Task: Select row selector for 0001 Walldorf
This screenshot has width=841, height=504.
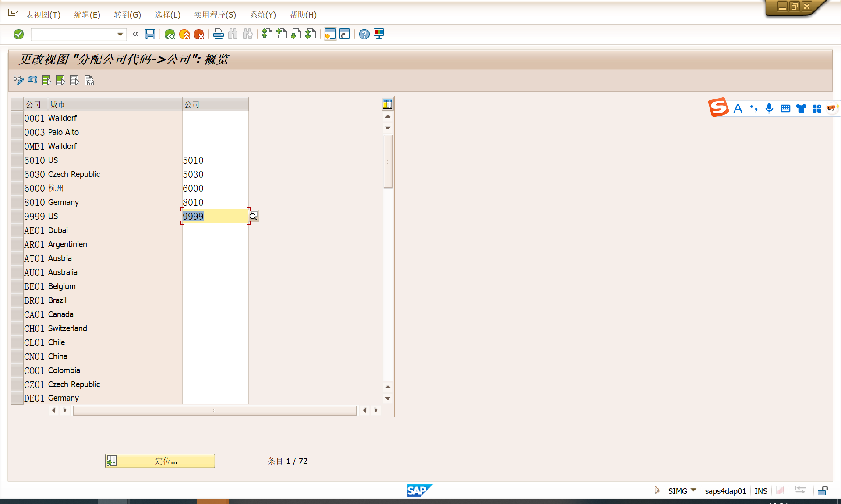Action: point(17,118)
